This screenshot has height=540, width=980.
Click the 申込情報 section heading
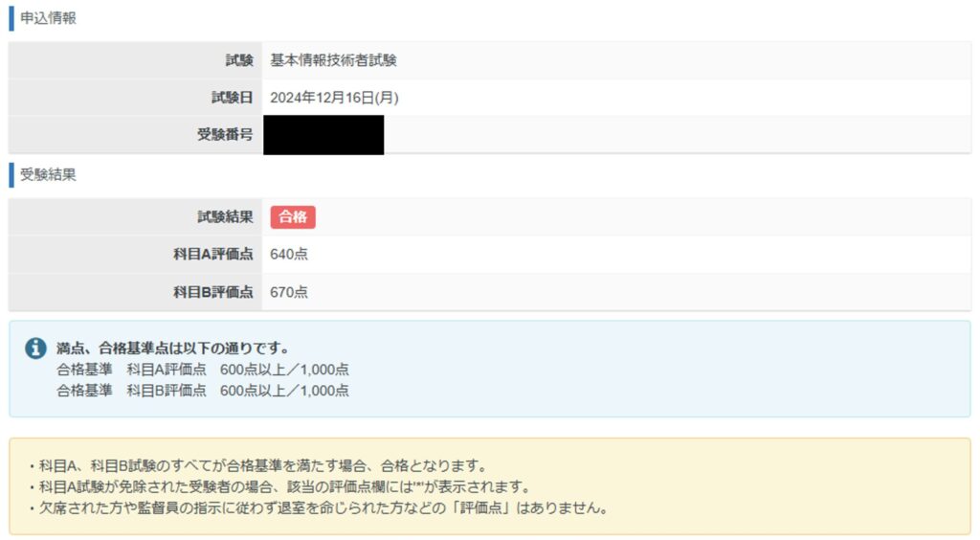pos(48,18)
